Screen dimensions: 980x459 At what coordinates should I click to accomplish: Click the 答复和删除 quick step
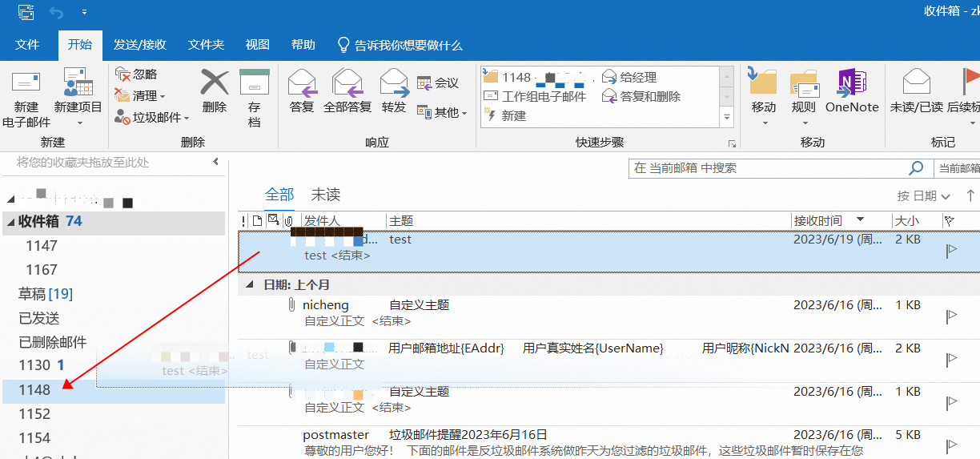650,96
